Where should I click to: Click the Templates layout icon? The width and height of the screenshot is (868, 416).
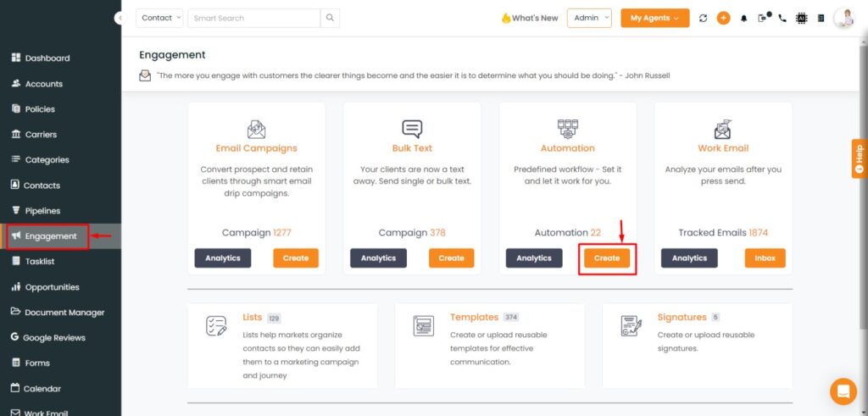(424, 326)
